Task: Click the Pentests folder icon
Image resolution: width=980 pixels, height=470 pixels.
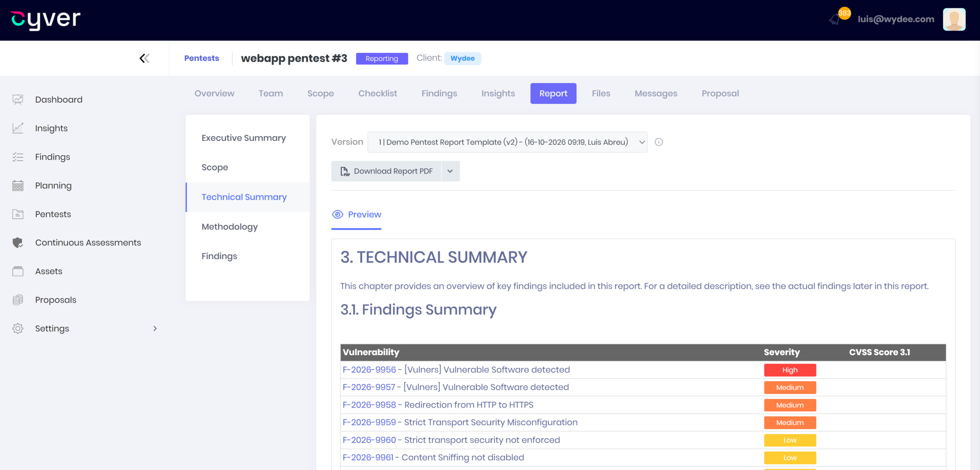Action: (18, 214)
